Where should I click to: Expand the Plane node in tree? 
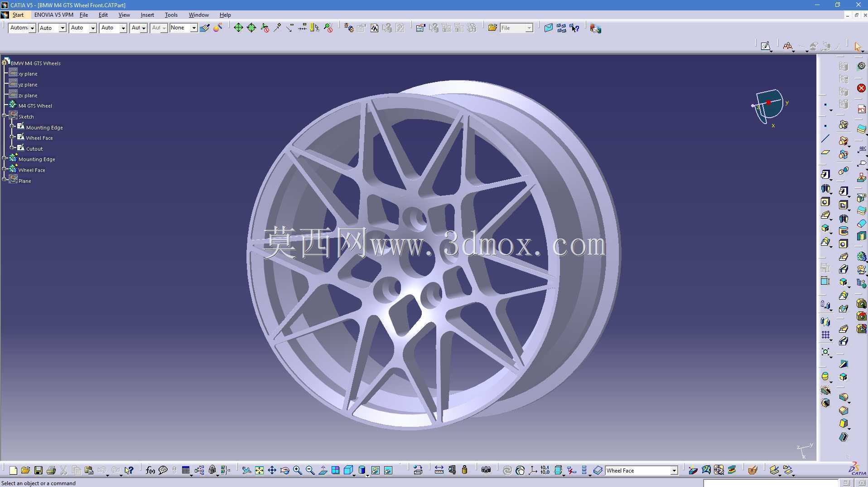pos(5,180)
